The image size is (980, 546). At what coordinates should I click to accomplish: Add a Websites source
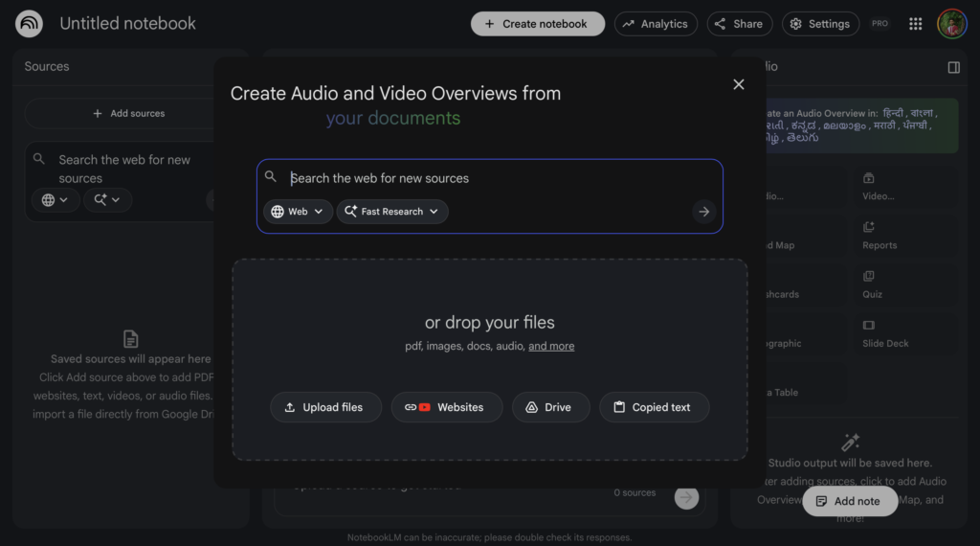pos(447,407)
